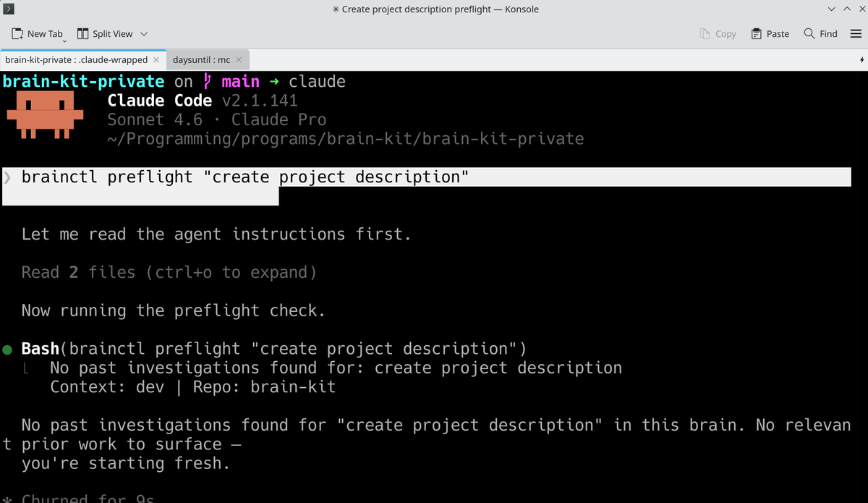Screen dimensions: 868x503
Task: Open the Split View dropdown chevron
Action: pyautogui.click(x=143, y=33)
